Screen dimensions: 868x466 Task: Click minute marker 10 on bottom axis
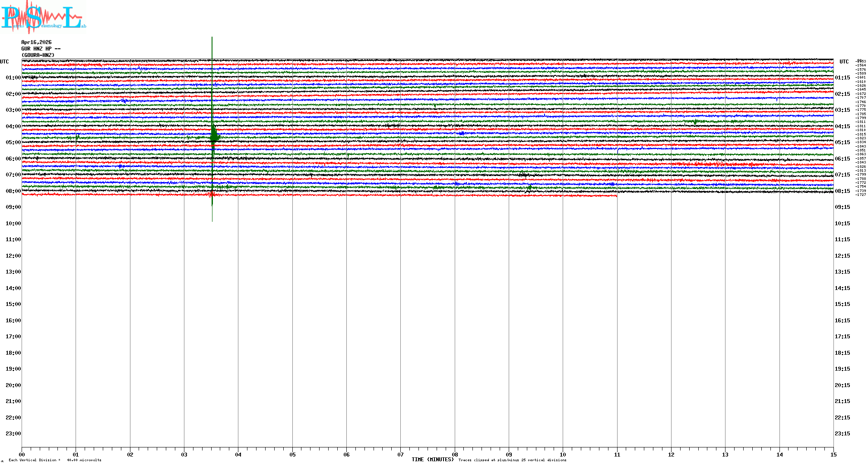click(563, 455)
